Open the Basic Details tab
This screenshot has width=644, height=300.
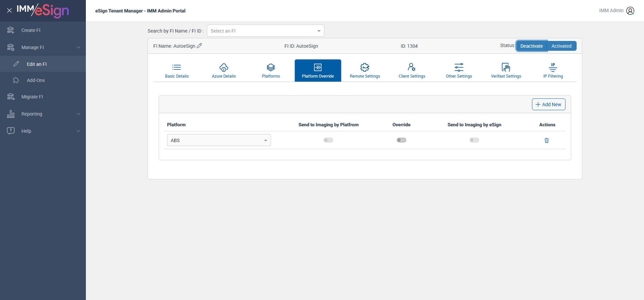[177, 71]
